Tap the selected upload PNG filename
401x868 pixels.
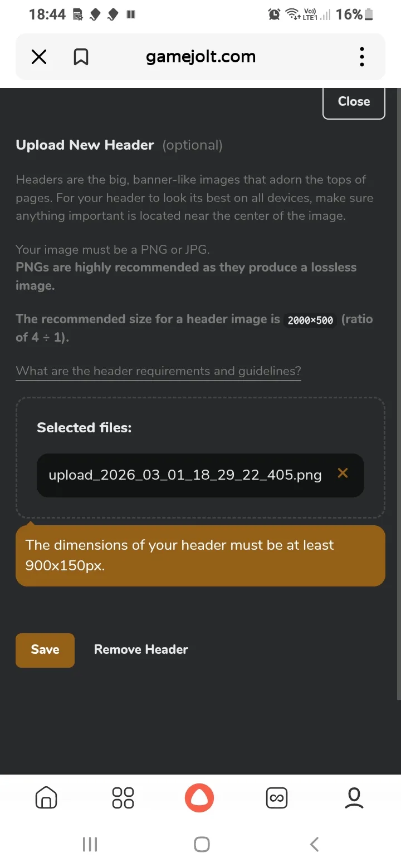tap(185, 475)
